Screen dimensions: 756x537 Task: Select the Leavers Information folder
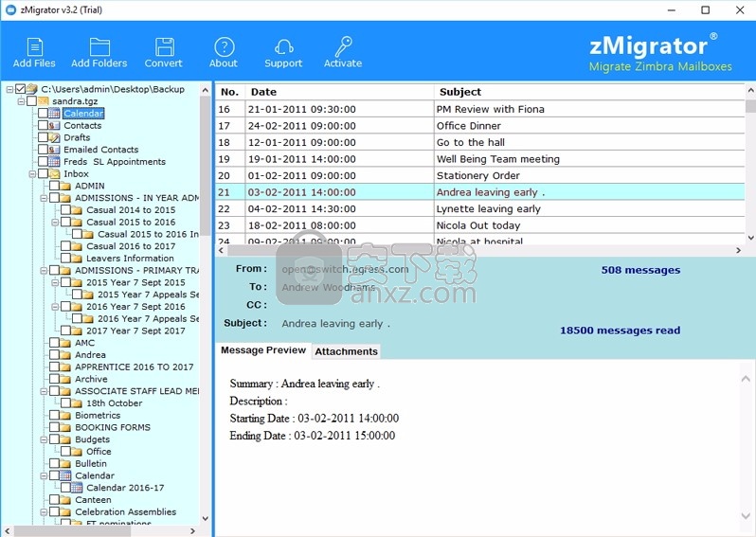click(130, 259)
